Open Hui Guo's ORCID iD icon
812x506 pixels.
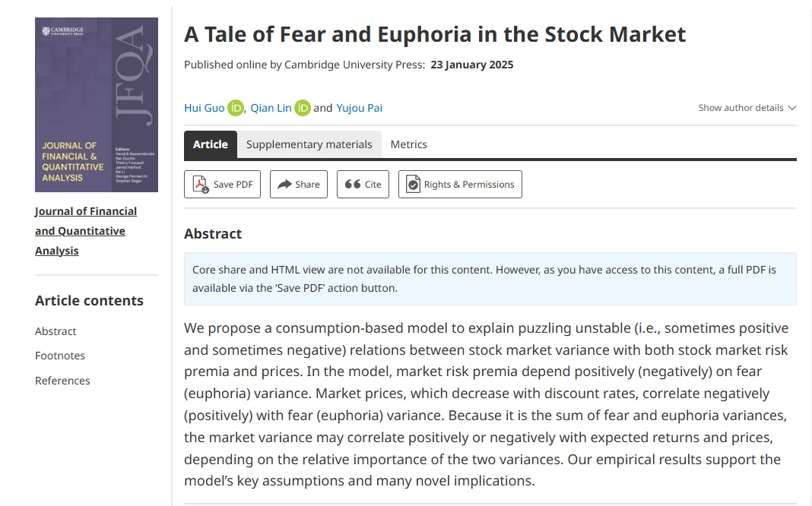236,108
